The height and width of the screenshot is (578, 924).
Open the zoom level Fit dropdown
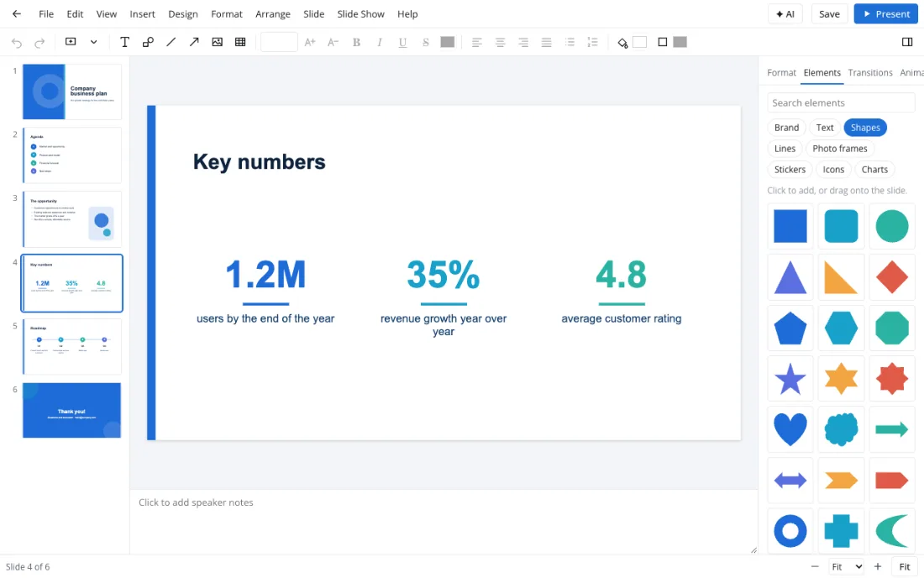(x=846, y=567)
